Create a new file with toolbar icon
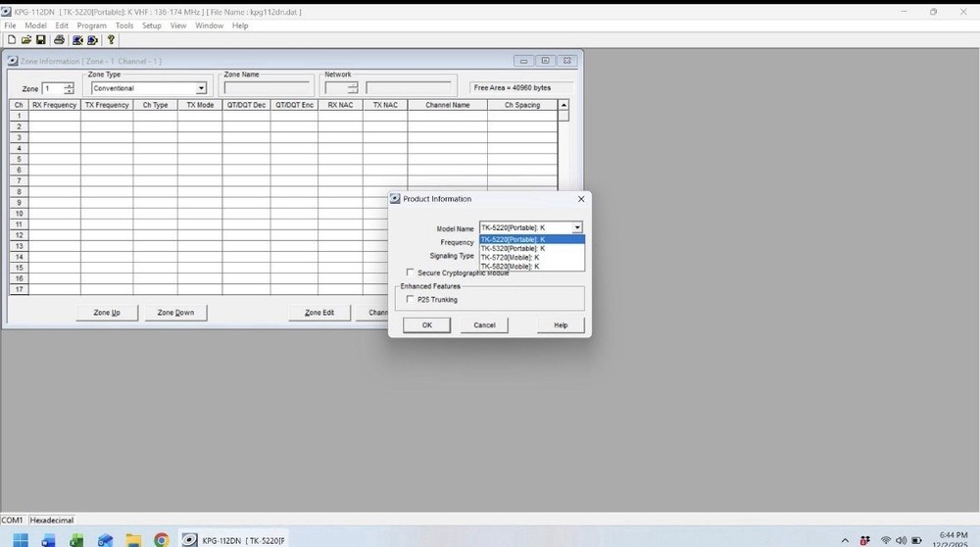This screenshot has height=547, width=980. 11,40
